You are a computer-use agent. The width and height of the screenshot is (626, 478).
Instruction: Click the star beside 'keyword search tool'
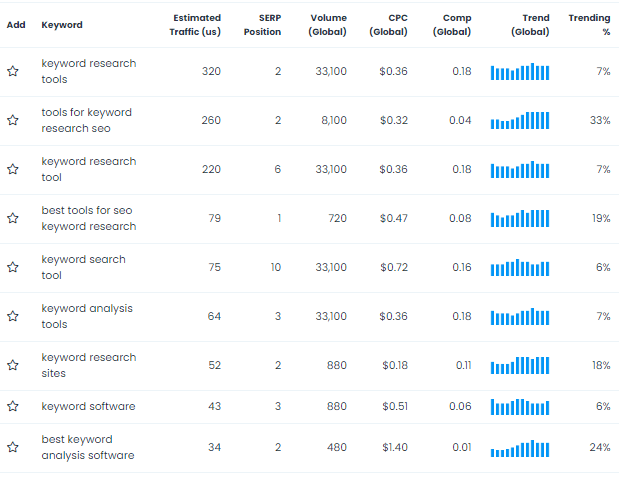coord(13,267)
